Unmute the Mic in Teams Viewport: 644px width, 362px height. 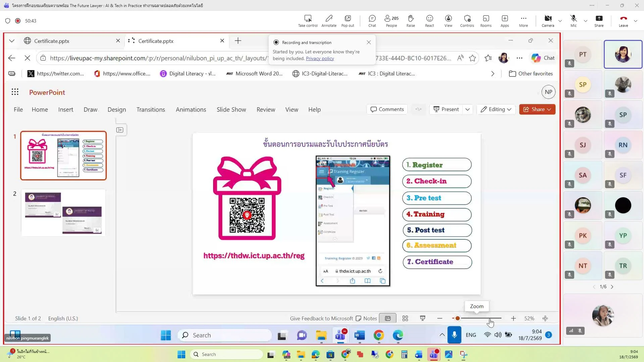point(573,21)
